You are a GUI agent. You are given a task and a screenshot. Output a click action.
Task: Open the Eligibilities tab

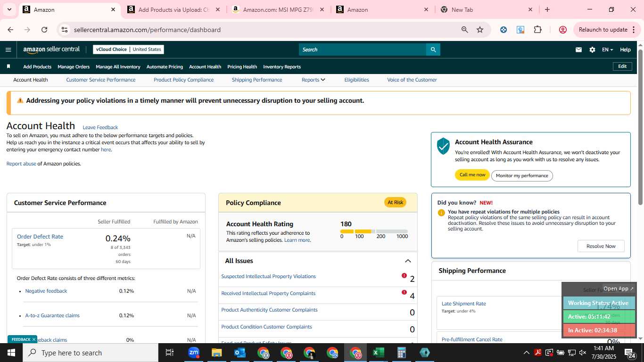pos(356,80)
